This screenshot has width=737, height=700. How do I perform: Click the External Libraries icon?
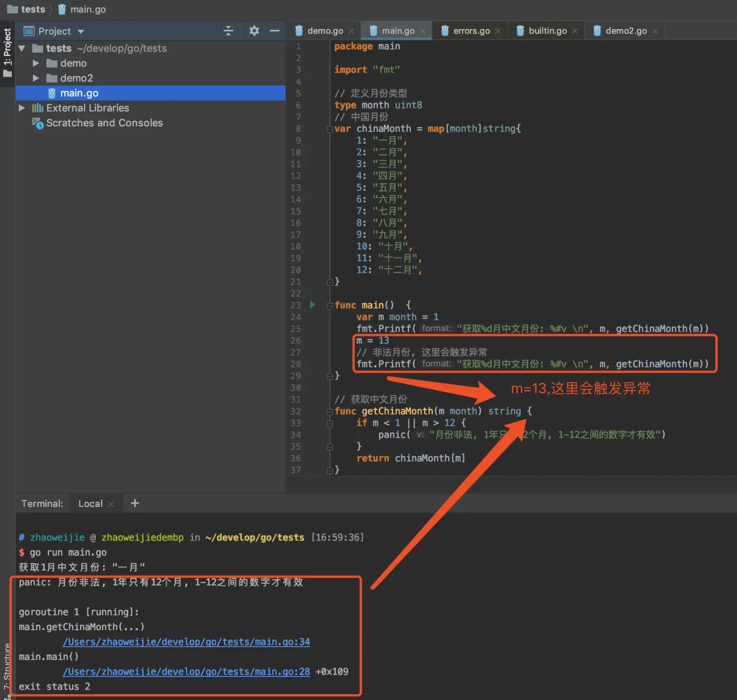[x=38, y=108]
